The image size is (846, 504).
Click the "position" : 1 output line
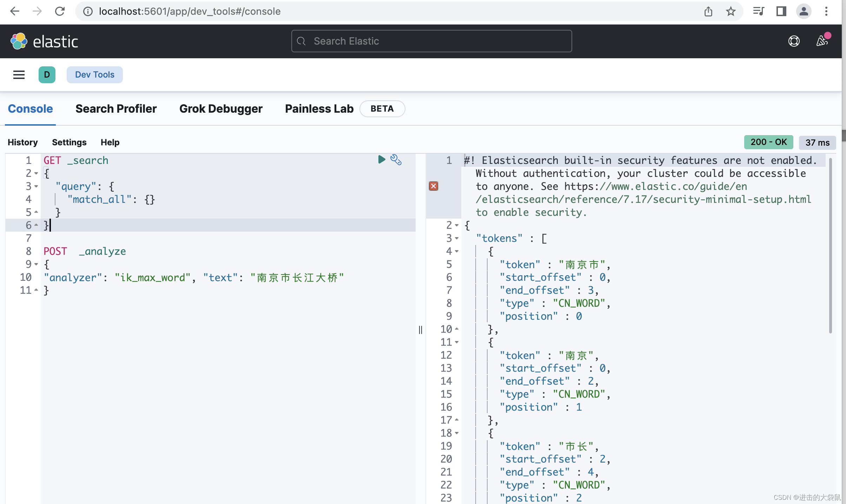(541, 407)
